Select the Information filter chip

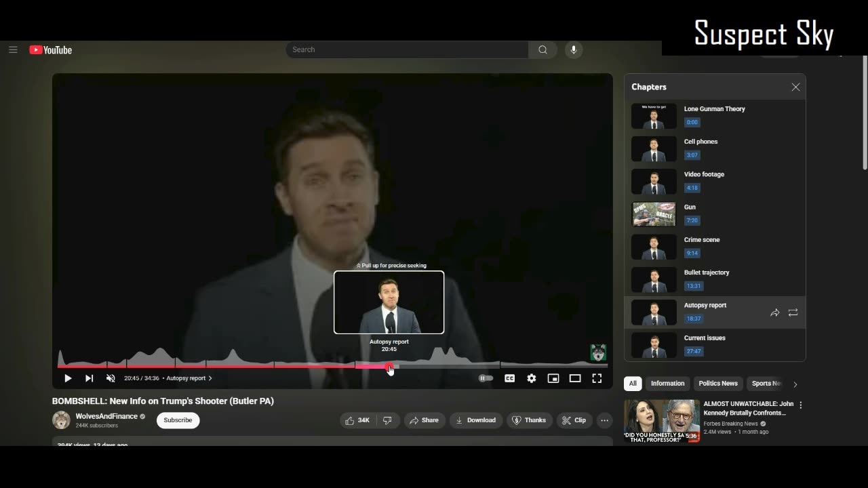click(x=668, y=383)
